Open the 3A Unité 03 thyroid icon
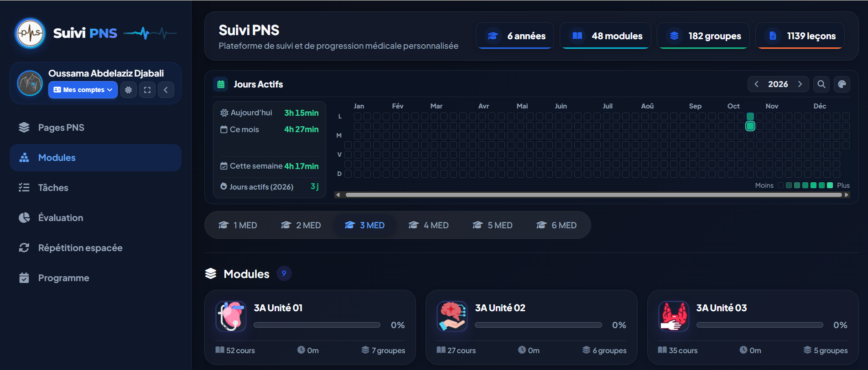The width and height of the screenshot is (868, 370). (674, 316)
